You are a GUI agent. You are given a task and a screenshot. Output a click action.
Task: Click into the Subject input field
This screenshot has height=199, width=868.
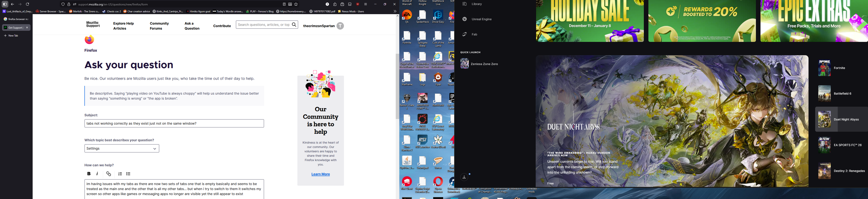click(x=174, y=124)
